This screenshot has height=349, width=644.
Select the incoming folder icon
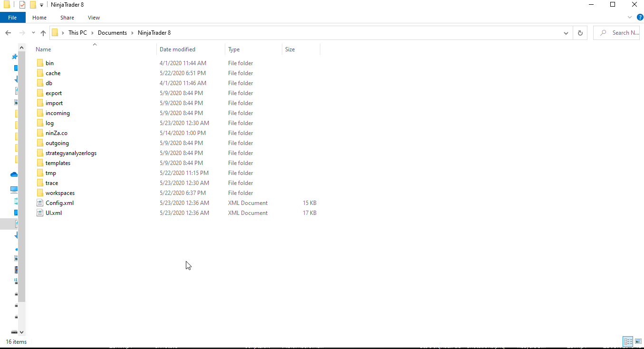40,113
